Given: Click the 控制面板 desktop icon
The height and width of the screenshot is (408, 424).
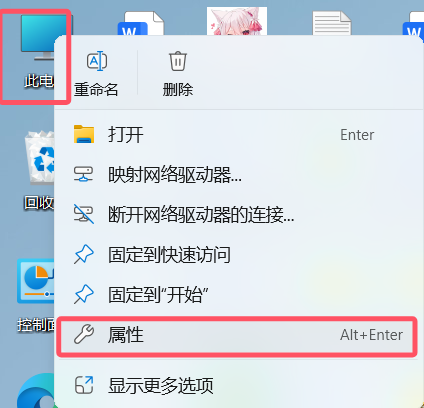Looking at the screenshot, I should coord(36,295).
